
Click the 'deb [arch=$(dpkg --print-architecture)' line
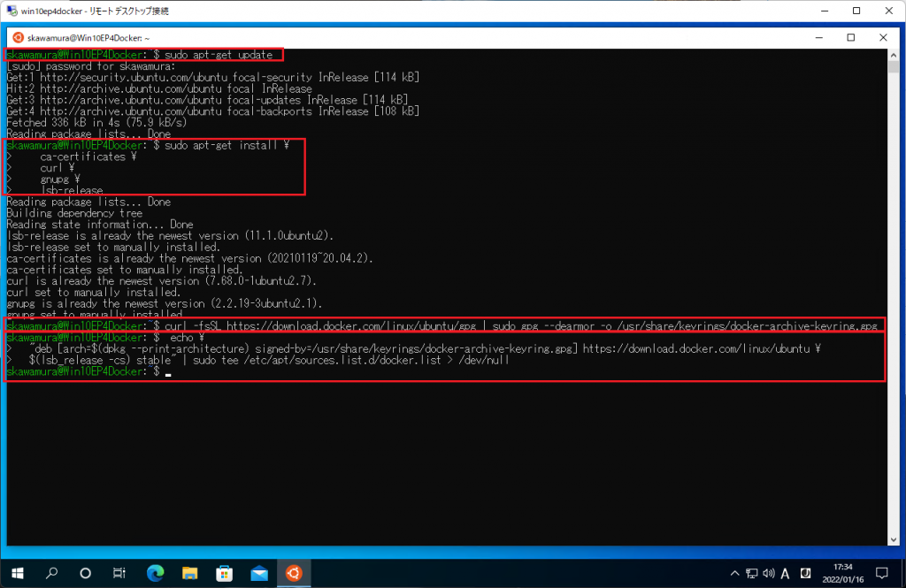tap(425, 349)
